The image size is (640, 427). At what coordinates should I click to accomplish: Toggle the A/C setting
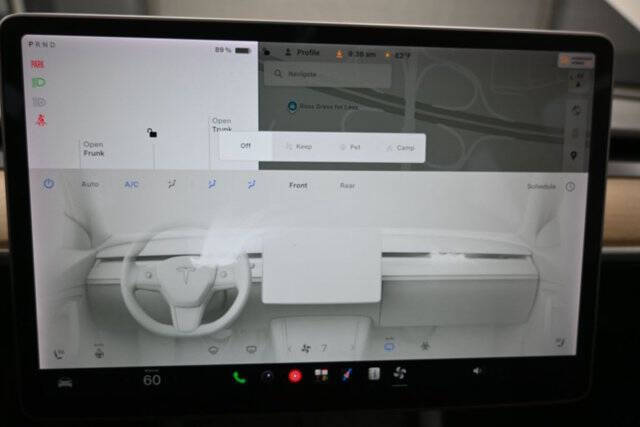point(131,185)
